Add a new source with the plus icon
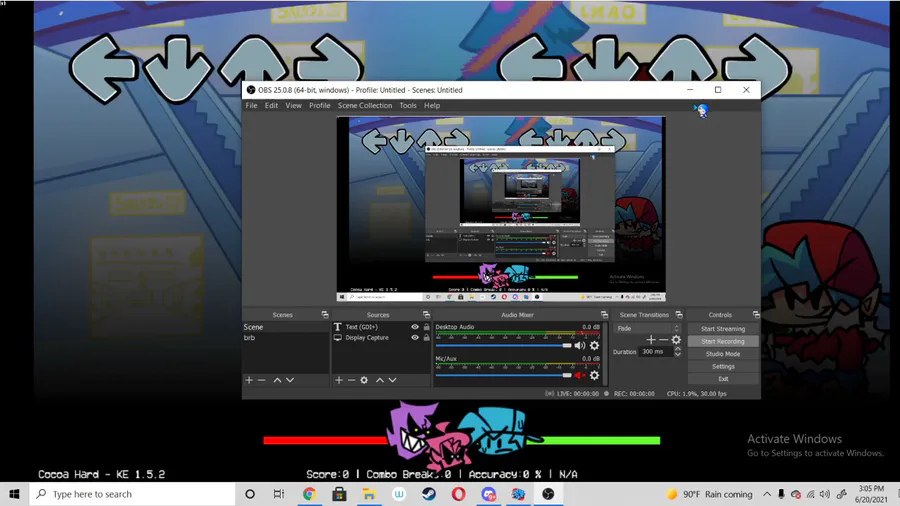Screen dimensions: 900x506 [339, 380]
